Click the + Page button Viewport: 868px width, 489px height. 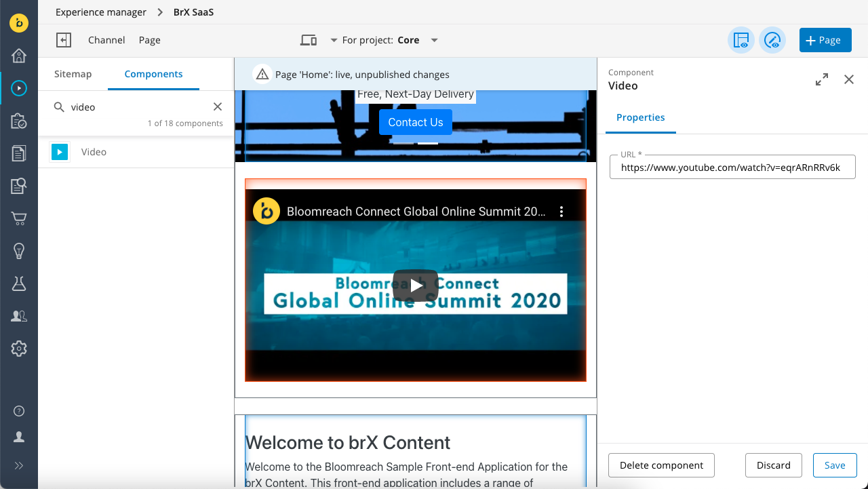click(825, 40)
